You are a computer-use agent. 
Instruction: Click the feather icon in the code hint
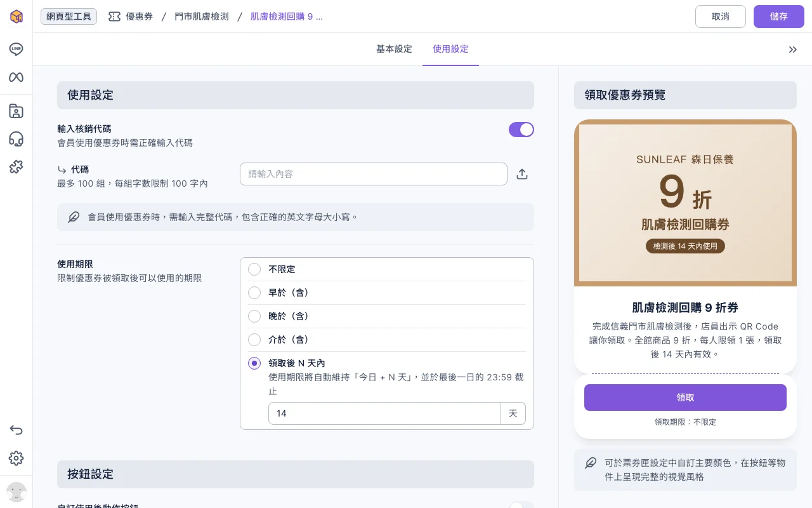(x=74, y=217)
